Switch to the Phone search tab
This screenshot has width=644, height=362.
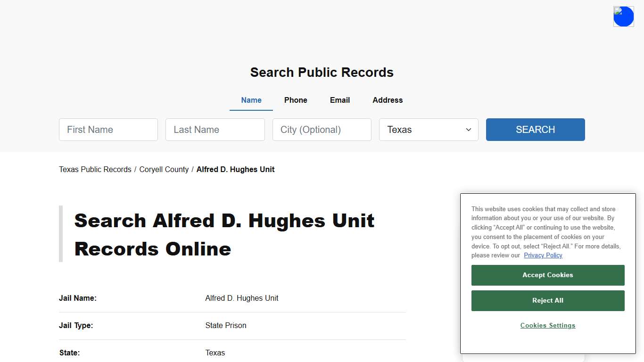[x=296, y=100]
